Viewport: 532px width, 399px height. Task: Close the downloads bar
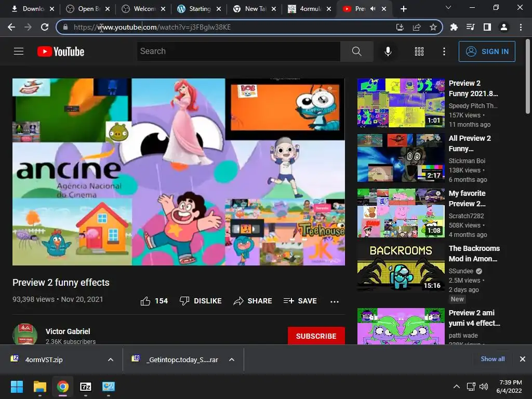click(x=523, y=359)
